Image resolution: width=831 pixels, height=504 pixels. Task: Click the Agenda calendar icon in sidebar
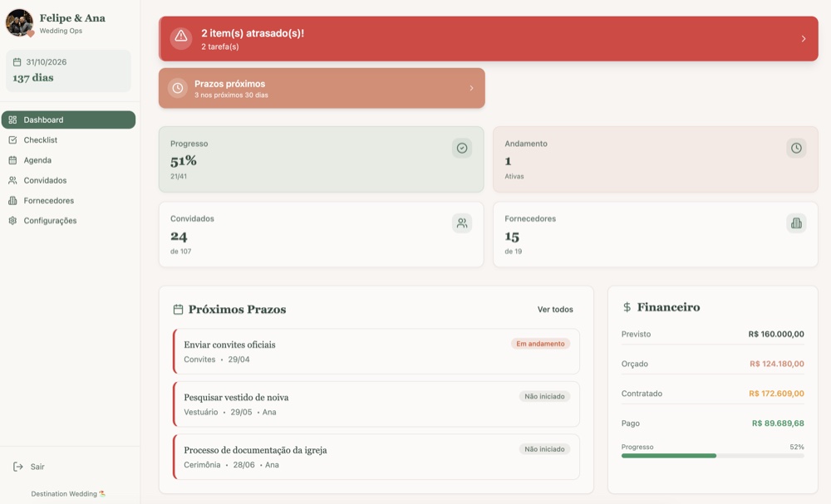[12, 160]
